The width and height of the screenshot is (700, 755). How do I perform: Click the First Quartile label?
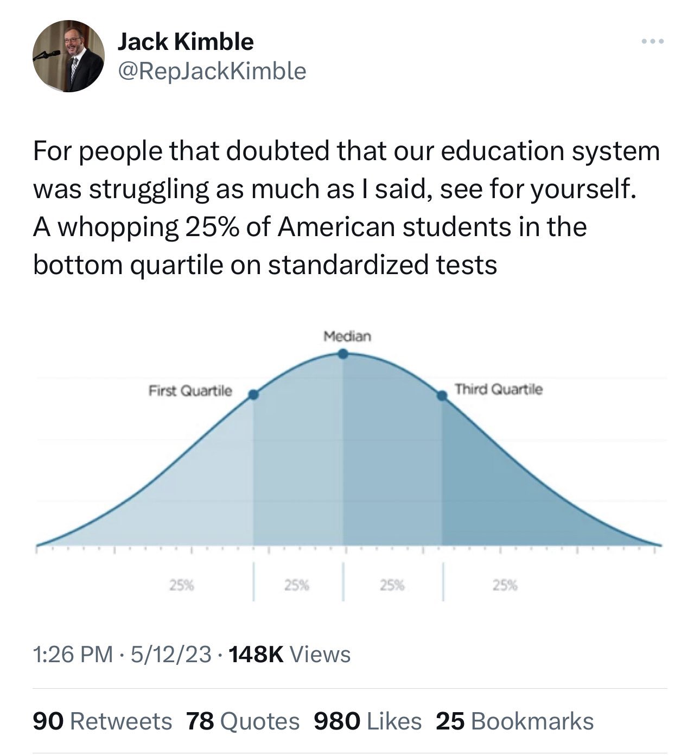[190, 391]
